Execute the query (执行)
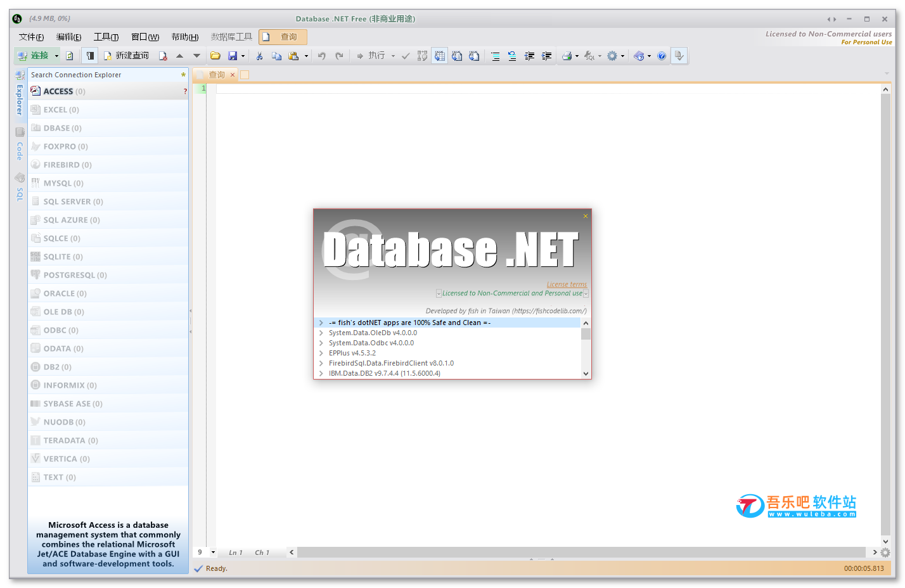 [x=371, y=56]
